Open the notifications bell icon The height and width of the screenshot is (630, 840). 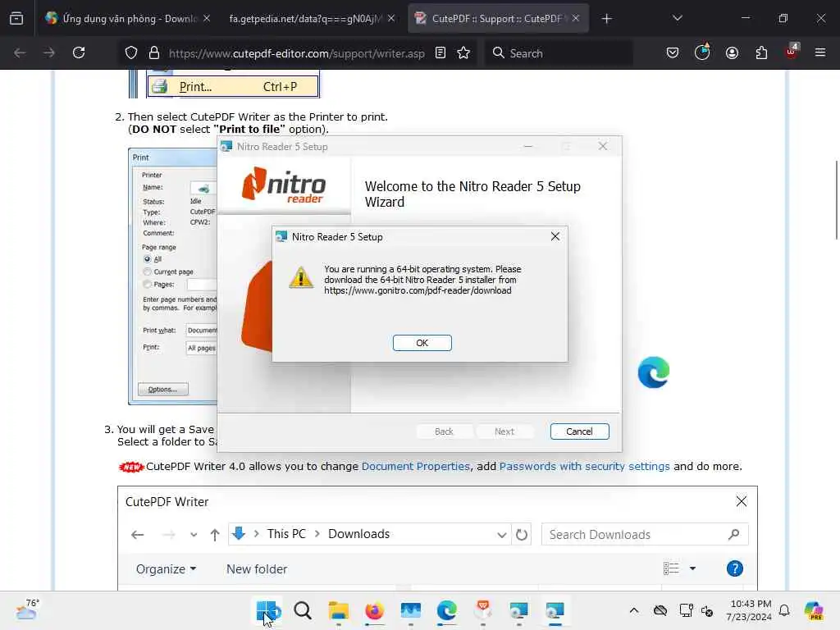click(783, 610)
